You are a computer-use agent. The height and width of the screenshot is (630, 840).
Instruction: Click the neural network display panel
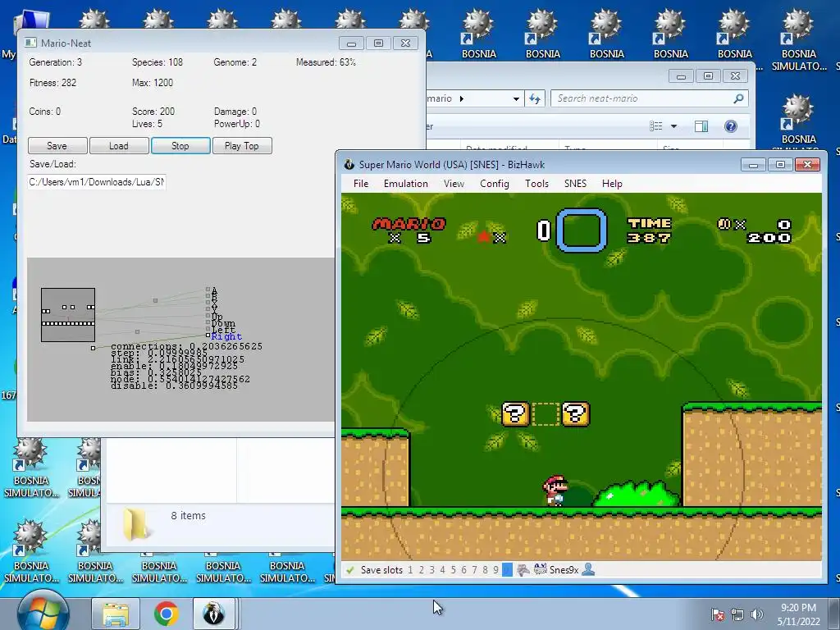coord(181,340)
